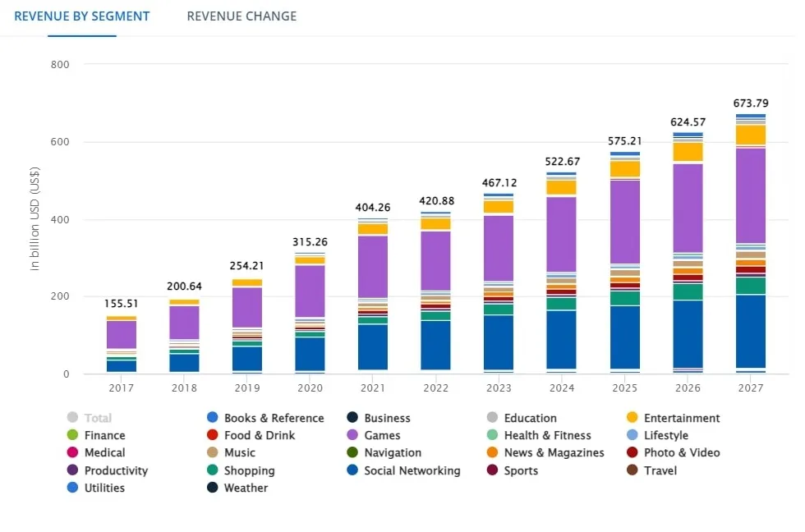Image resolution: width=805 pixels, height=532 pixels.
Task: Click the 2018 stacked bar
Action: (x=184, y=336)
